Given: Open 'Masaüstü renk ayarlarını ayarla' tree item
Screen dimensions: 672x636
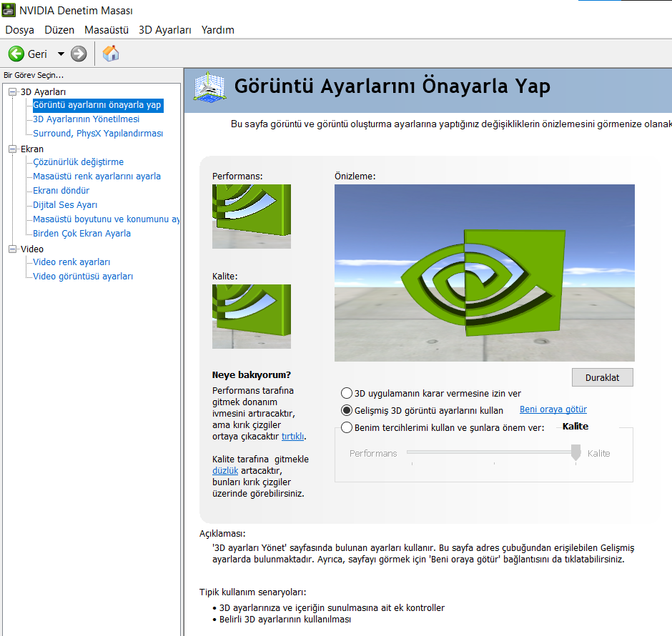Looking at the screenshot, I should pyautogui.click(x=97, y=176).
